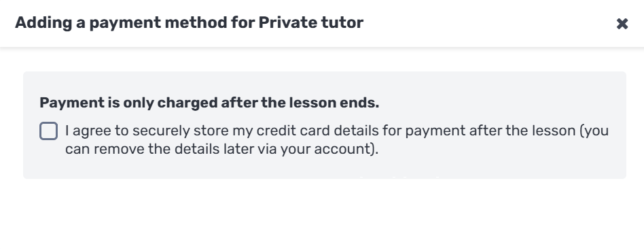644x249 pixels.
Task: Tick the credit card storage agreement checkbox
Action: 48,131
